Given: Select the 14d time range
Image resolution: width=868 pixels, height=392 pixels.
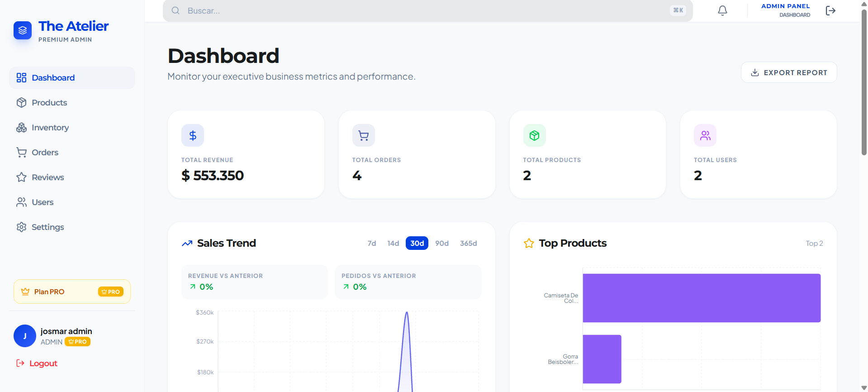Looking at the screenshot, I should click(x=393, y=244).
